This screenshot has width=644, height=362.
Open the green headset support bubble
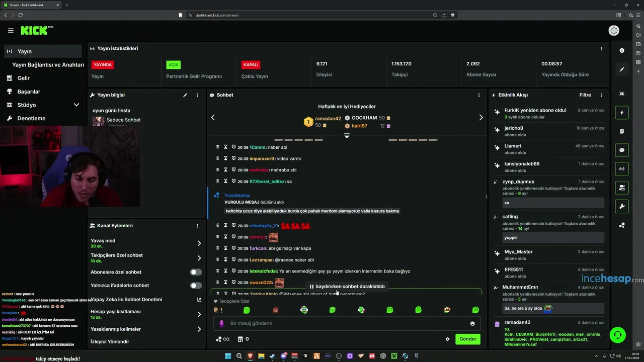click(617, 334)
